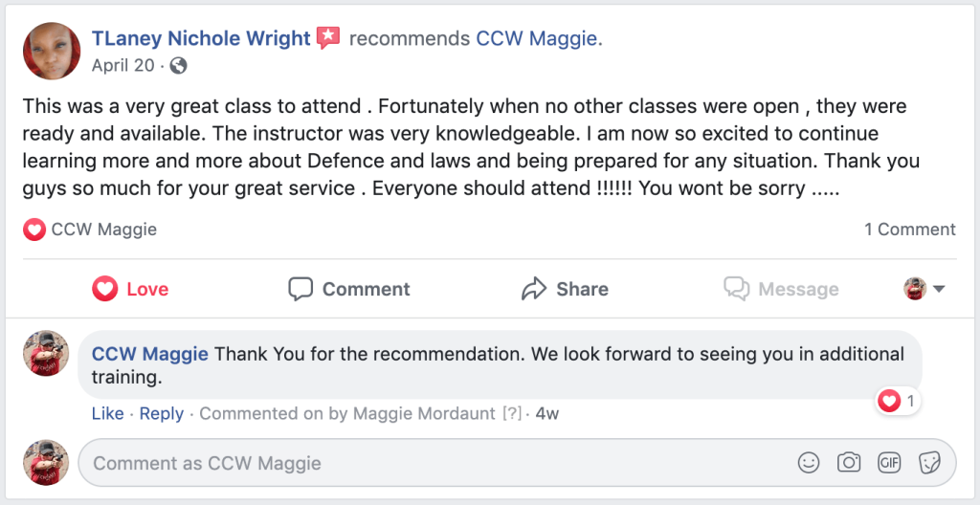Image resolution: width=980 pixels, height=505 pixels.
Task: Toggle Love reaction on the post
Action: (131, 289)
